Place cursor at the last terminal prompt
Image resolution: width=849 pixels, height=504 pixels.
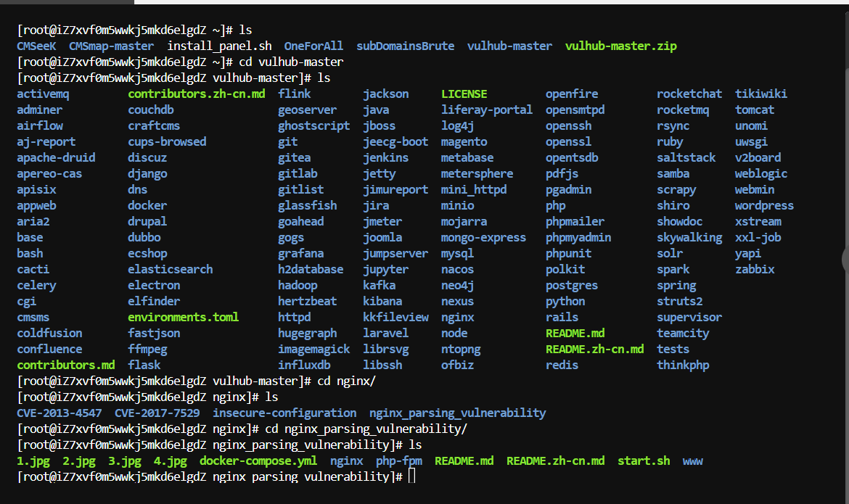[x=411, y=476]
